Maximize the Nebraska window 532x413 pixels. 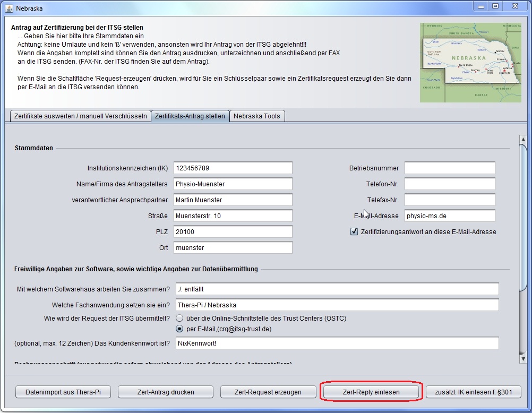[495, 6]
